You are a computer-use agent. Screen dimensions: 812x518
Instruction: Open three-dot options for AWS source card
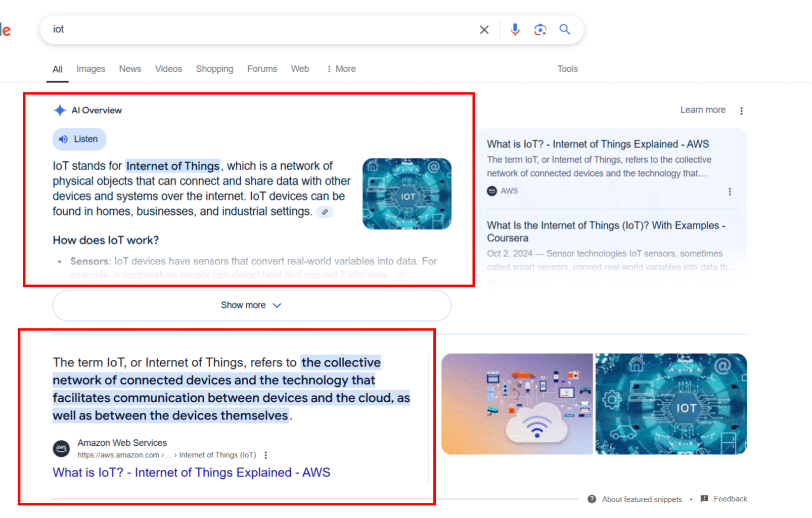click(730, 192)
